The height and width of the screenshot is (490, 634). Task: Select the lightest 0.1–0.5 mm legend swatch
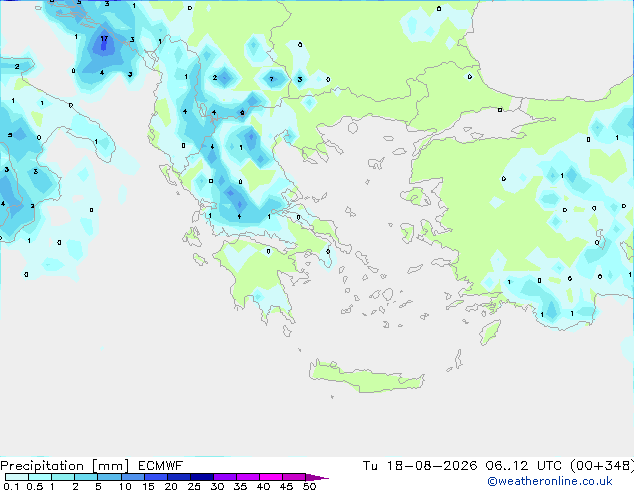(17, 477)
